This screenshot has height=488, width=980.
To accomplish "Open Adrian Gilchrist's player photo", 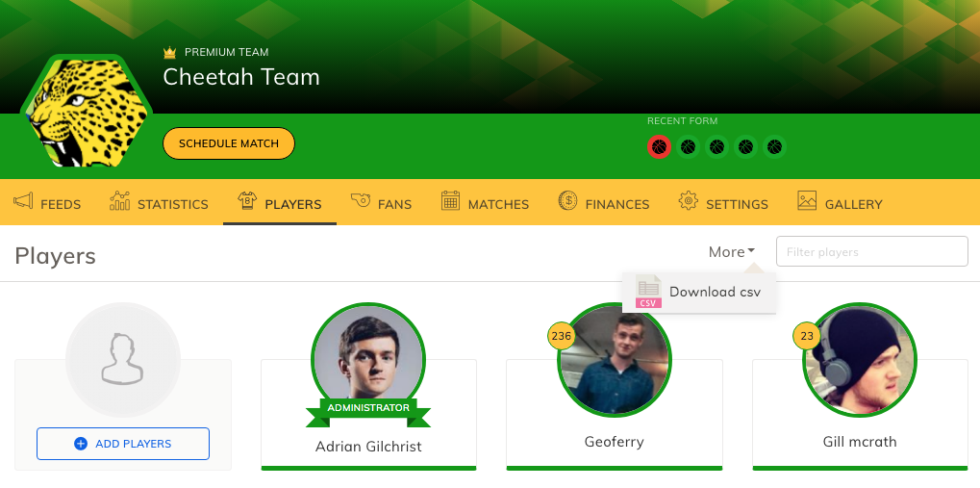I will click(368, 360).
